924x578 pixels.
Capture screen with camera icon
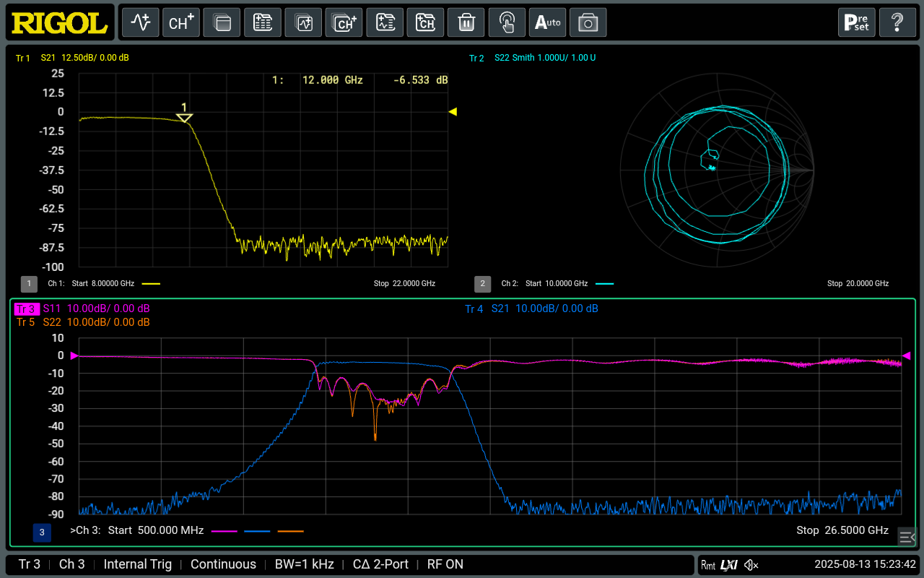588,22
